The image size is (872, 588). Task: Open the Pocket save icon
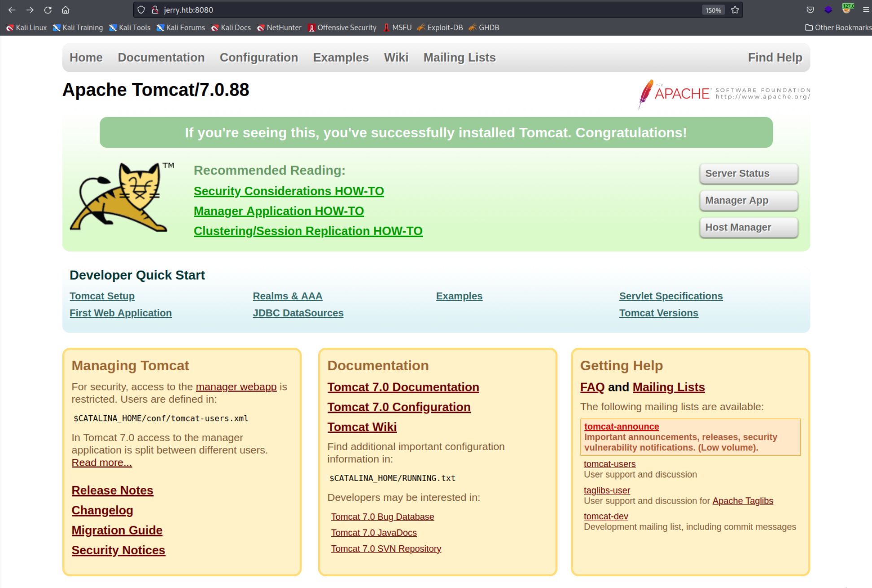[810, 10]
